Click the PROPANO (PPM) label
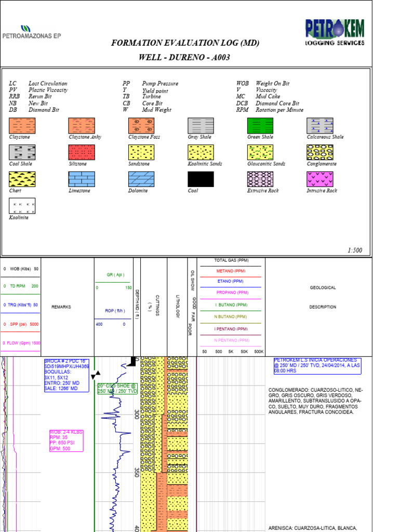 coord(232,292)
